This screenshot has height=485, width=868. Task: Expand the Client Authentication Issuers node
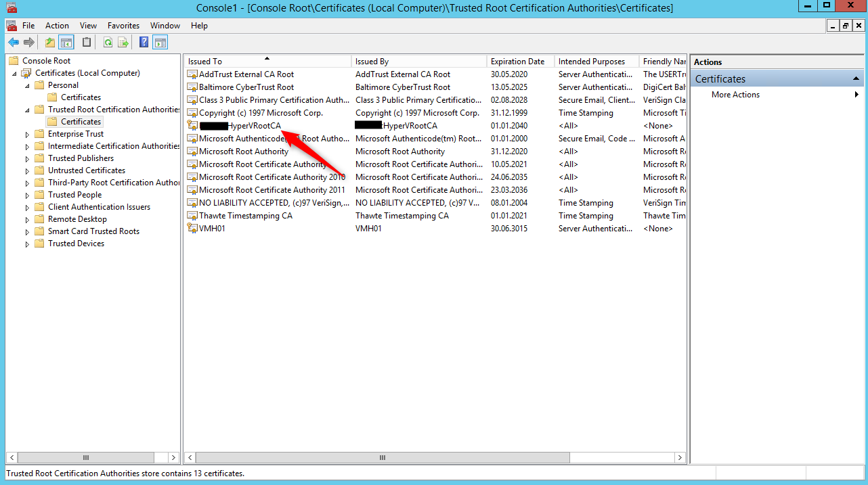point(28,207)
